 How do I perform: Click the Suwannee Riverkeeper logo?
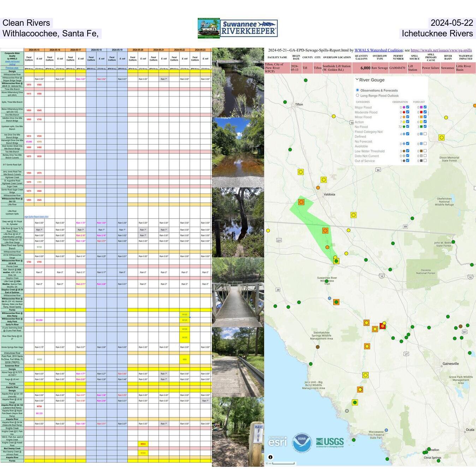(x=249, y=28)
